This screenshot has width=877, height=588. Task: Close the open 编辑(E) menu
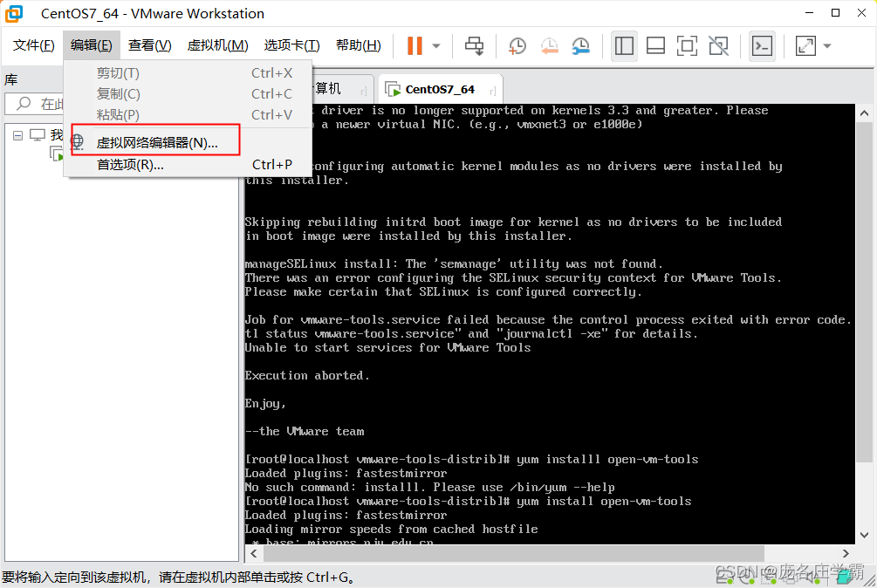pyautogui.click(x=91, y=45)
